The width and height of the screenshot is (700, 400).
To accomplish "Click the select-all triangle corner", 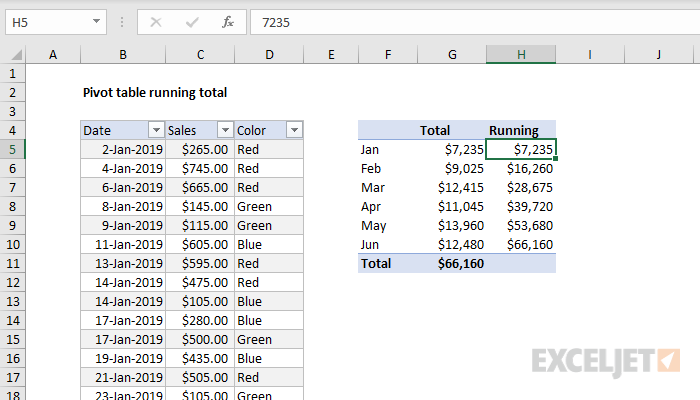I will [17, 55].
